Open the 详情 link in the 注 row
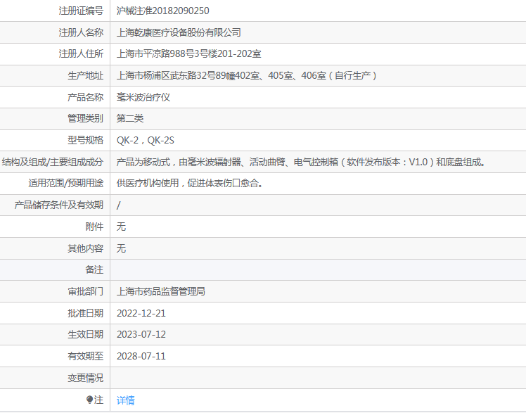526x420 pixels. pyautogui.click(x=125, y=400)
